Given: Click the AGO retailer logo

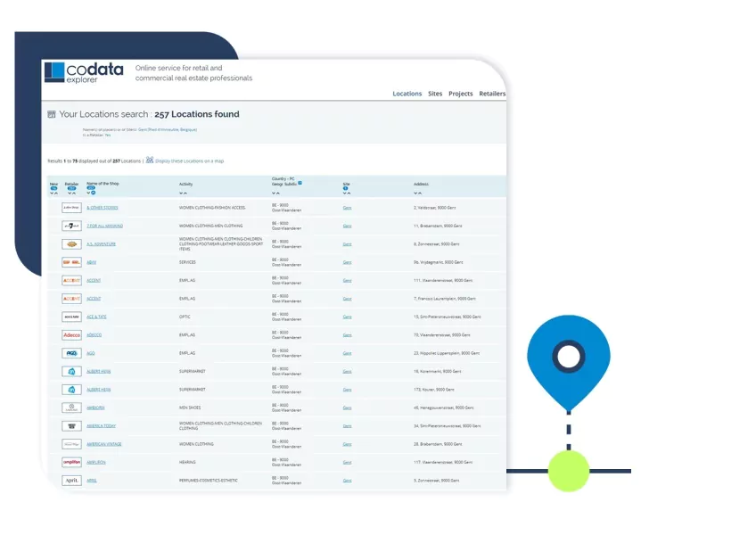Looking at the screenshot, I should coord(71,353).
